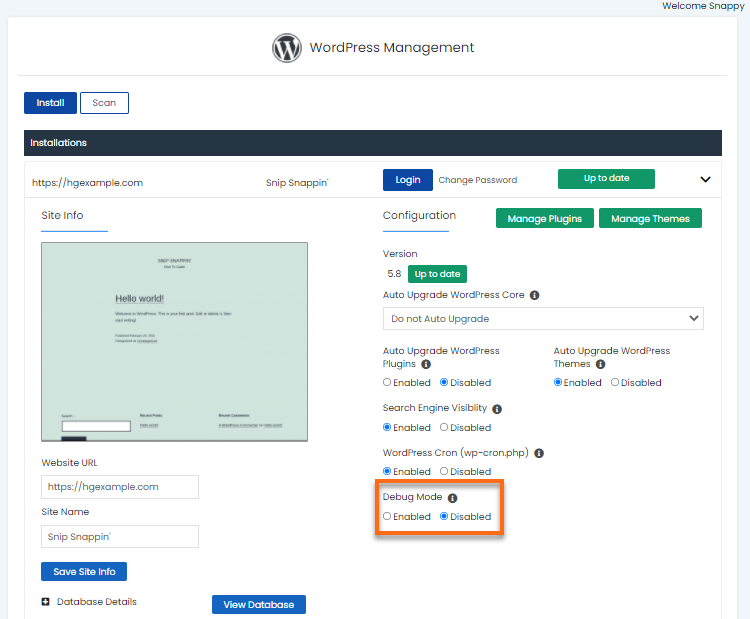The image size is (750, 619).
Task: Collapse the hgexample.com installation chevron
Action: click(x=705, y=179)
